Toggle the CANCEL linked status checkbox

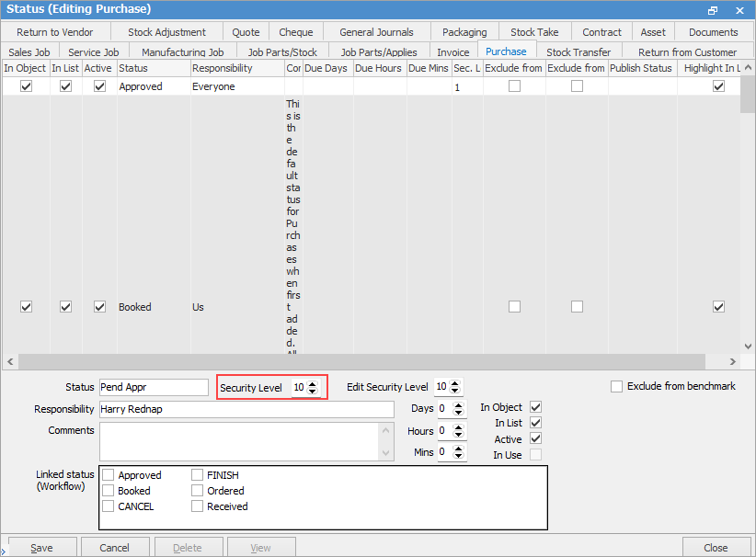(109, 506)
